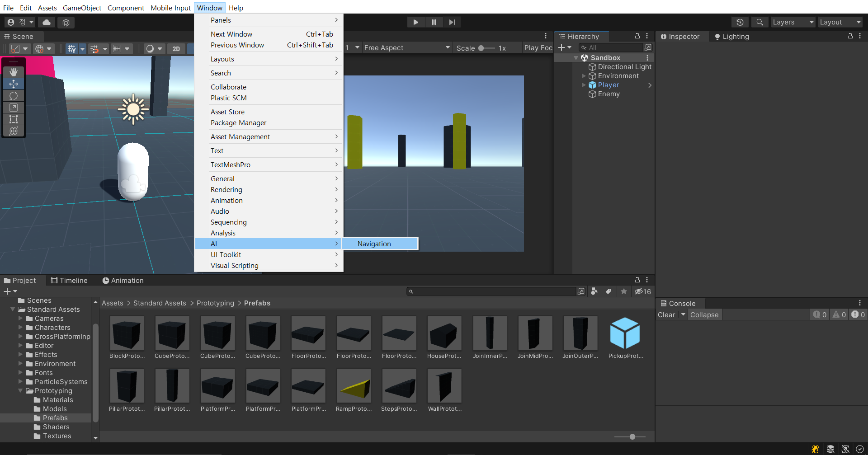Open Package Manager from Window menu

click(x=269, y=123)
